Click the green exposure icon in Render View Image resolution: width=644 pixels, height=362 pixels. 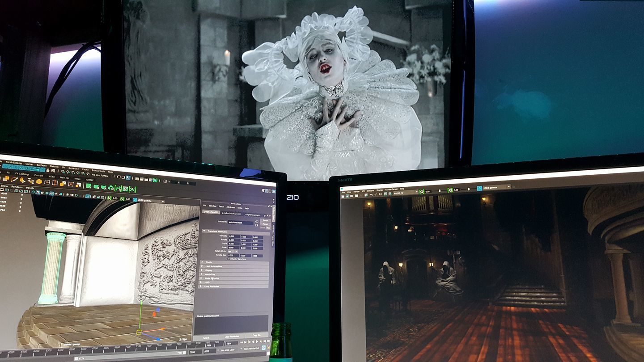(x=421, y=191)
